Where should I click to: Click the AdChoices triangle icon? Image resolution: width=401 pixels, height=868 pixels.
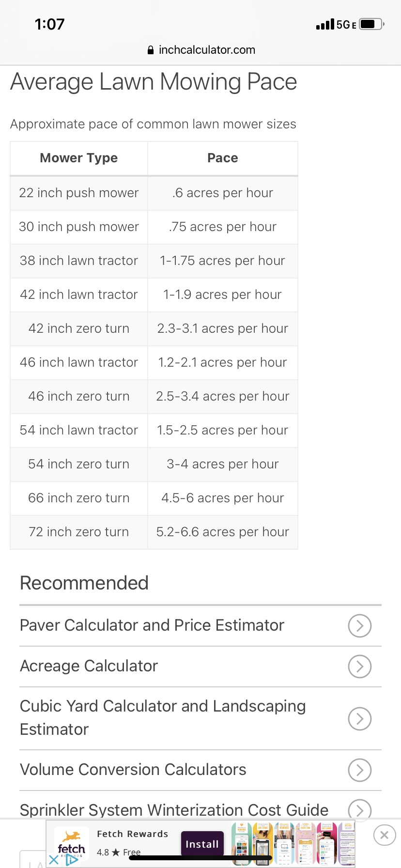pos(72,860)
